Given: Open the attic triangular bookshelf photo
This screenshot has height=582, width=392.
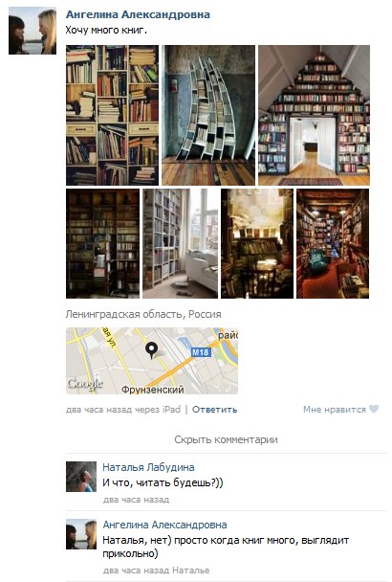Looking at the screenshot, I should click(315, 116).
